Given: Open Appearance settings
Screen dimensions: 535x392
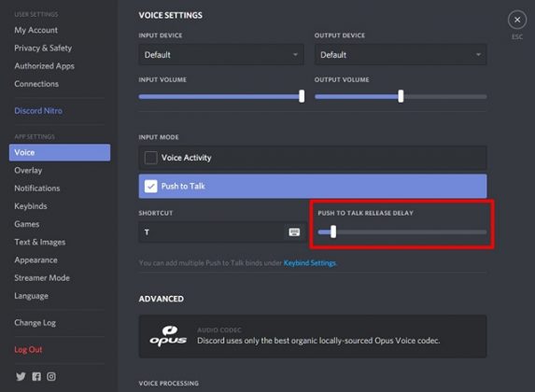Looking at the screenshot, I should (x=35, y=260).
